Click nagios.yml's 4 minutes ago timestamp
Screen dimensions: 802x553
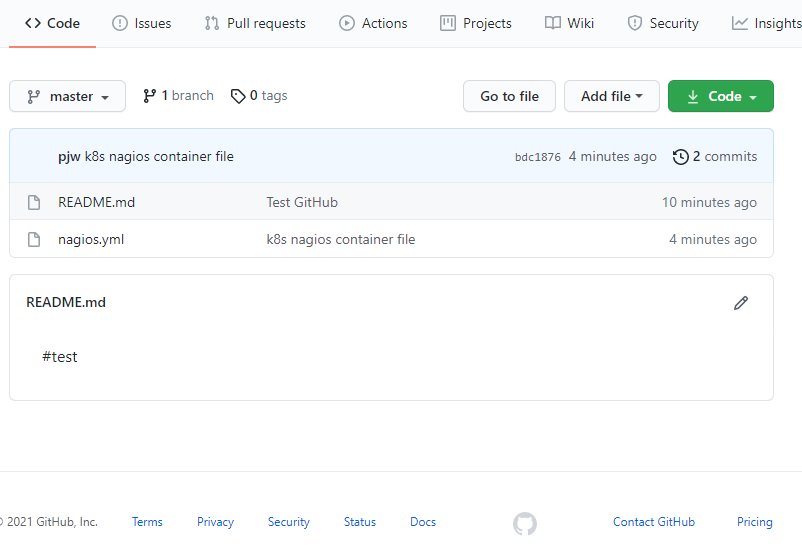point(713,239)
